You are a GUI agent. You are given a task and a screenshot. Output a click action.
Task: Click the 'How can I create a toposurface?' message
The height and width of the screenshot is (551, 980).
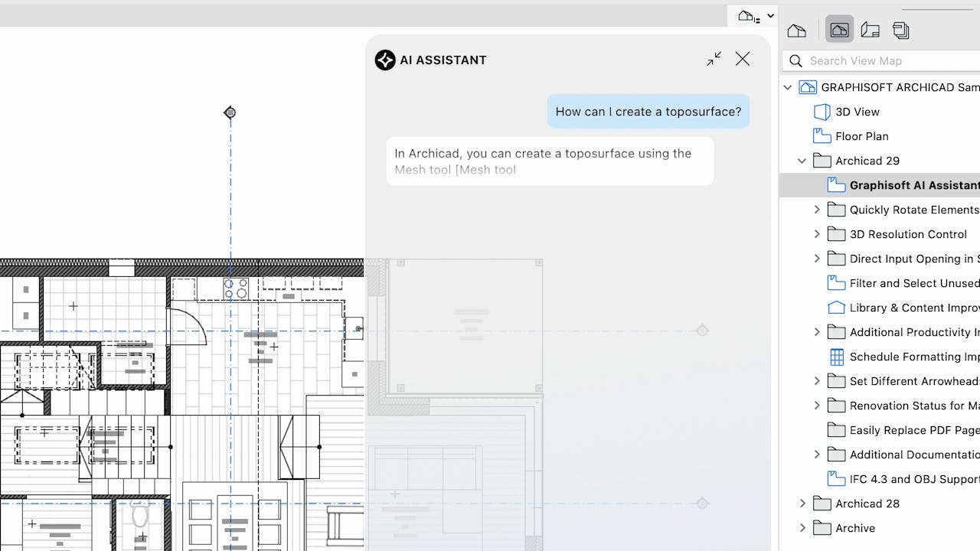coord(648,112)
